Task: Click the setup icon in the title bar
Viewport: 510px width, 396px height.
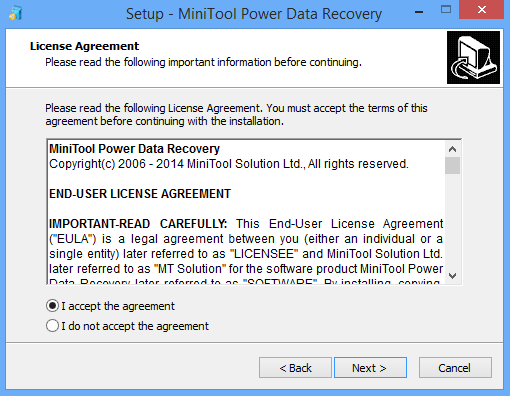Action: (x=16, y=13)
